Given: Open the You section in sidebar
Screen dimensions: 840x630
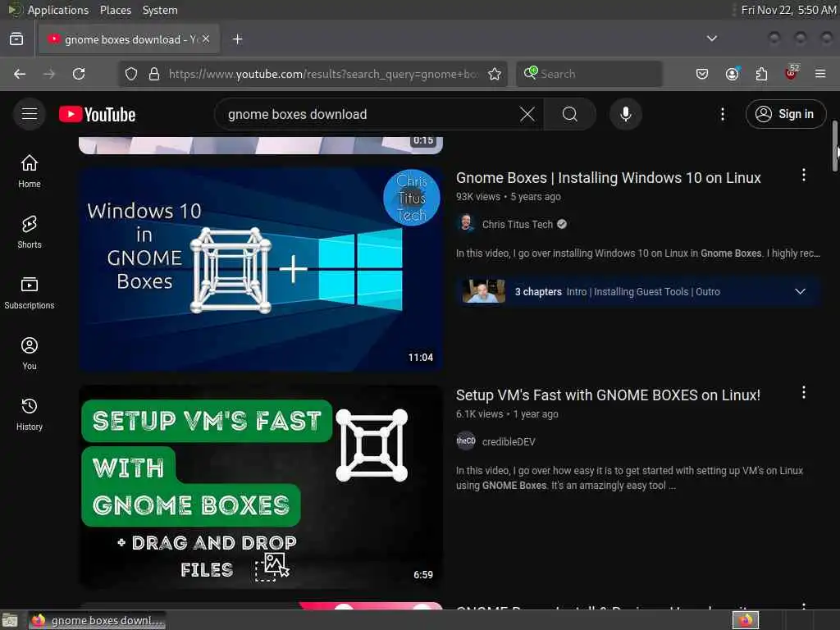Looking at the screenshot, I should [x=30, y=354].
